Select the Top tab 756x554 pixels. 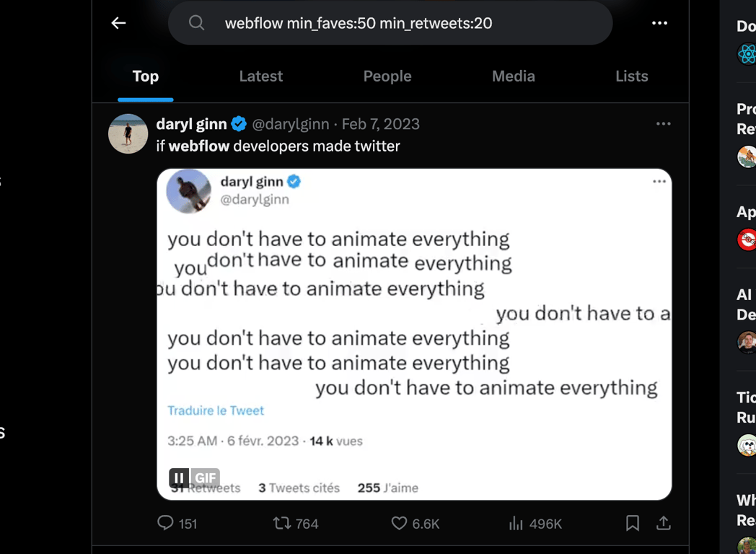click(146, 76)
